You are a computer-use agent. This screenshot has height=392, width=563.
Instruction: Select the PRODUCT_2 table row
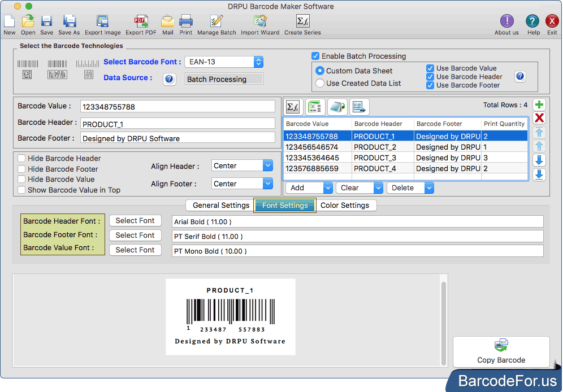click(x=405, y=147)
